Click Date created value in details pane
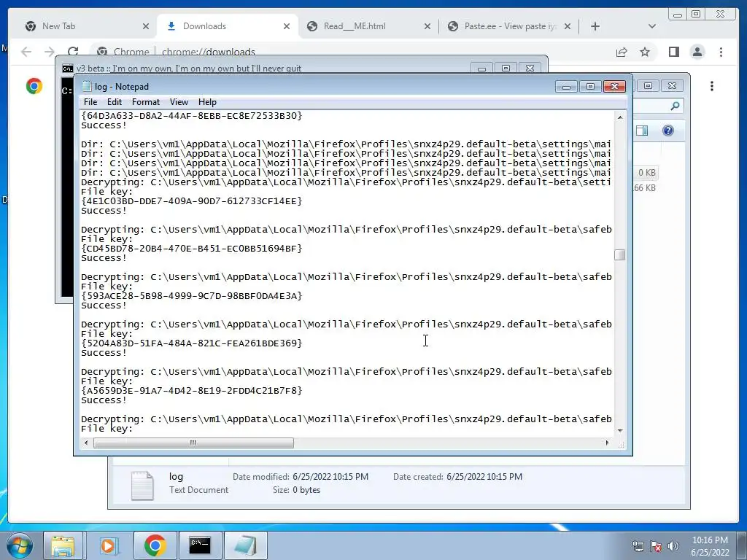The width and height of the screenshot is (747, 560). tap(484, 477)
